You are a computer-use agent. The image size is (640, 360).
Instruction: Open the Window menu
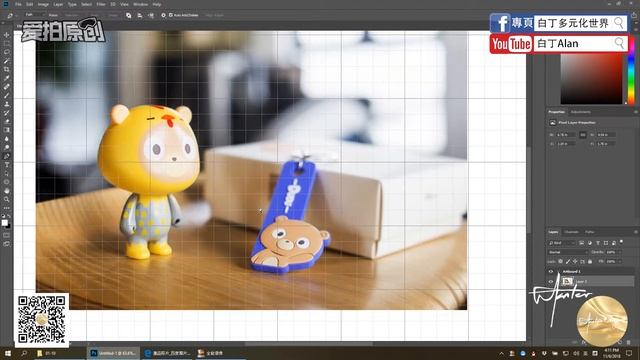140,4
